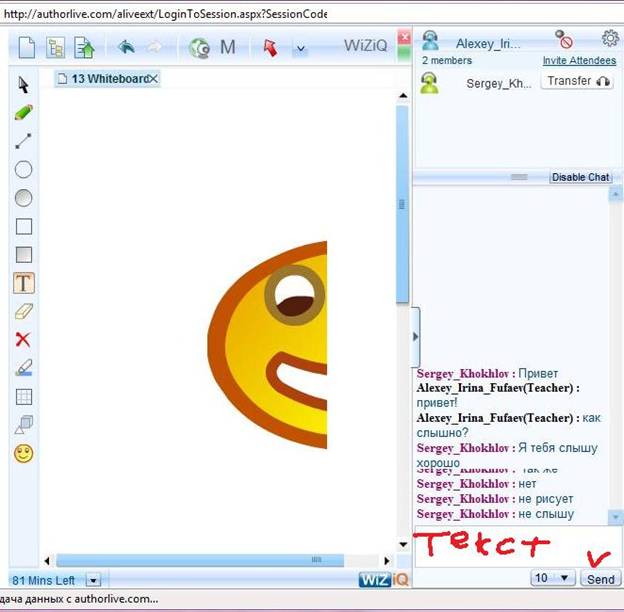Click the red close button above green indicator
The height and width of the screenshot is (612, 624).
pyautogui.click(x=404, y=38)
